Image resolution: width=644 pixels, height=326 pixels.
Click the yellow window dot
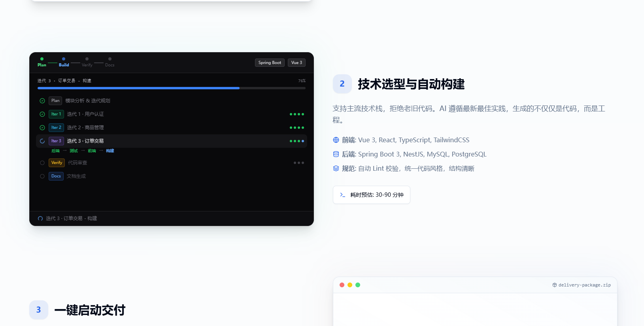[x=350, y=285]
